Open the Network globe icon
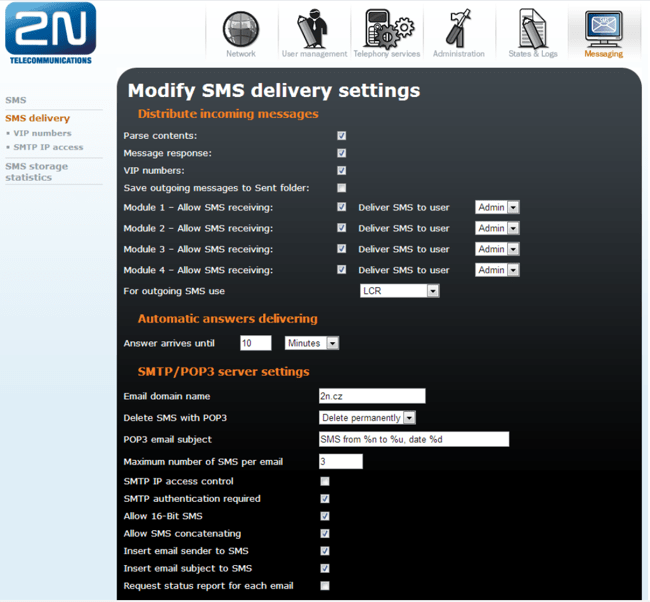 (x=241, y=29)
